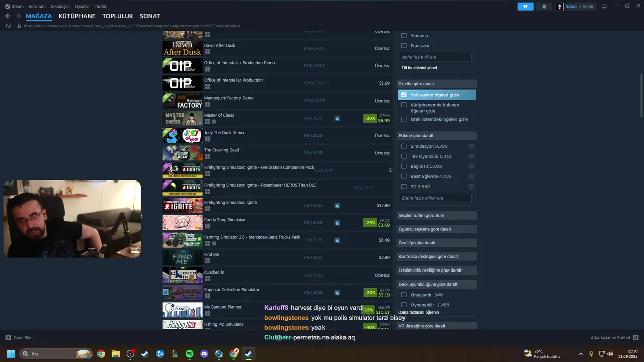Check the Tek Oyunculu tag filter

click(404, 156)
